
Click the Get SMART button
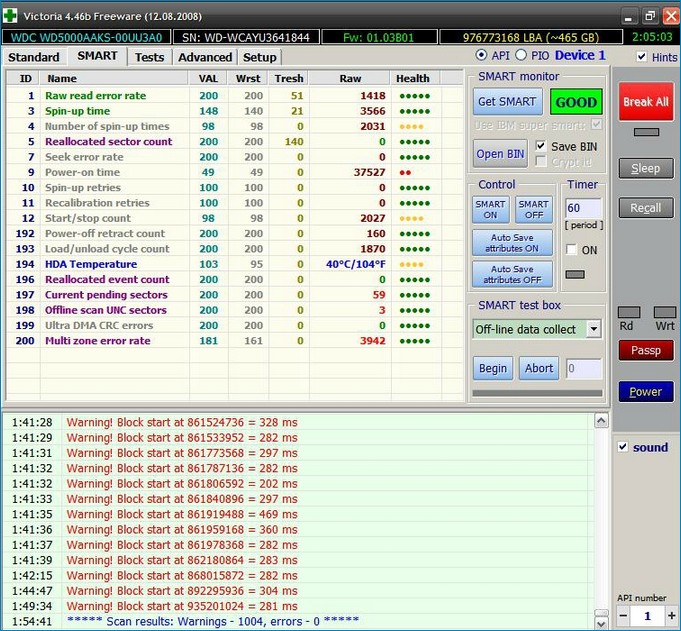[x=507, y=102]
